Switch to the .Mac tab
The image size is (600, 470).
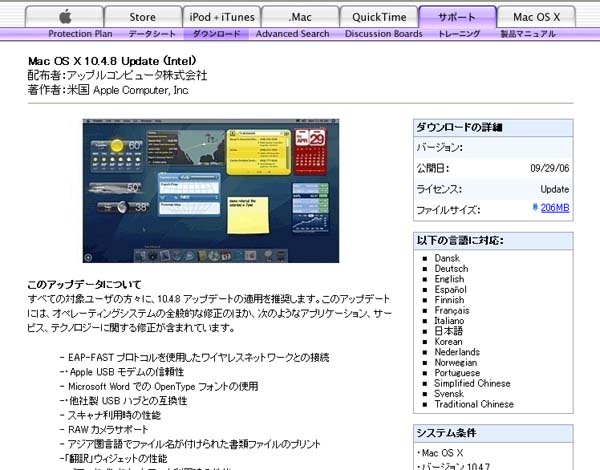click(x=300, y=17)
